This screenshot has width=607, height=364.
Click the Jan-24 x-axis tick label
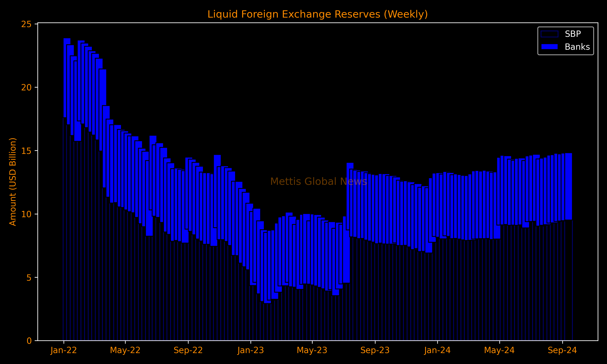click(437, 350)
